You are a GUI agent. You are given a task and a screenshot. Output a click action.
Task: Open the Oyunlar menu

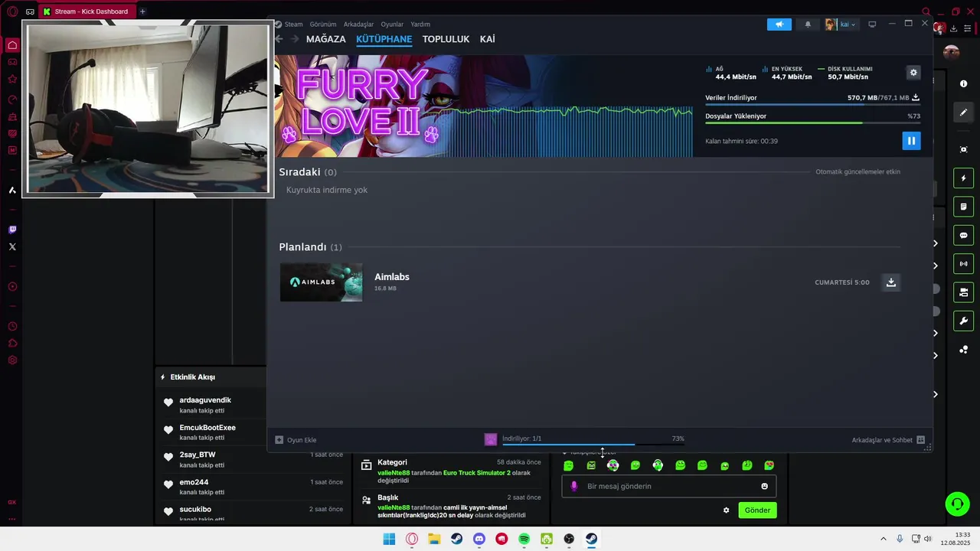point(392,24)
